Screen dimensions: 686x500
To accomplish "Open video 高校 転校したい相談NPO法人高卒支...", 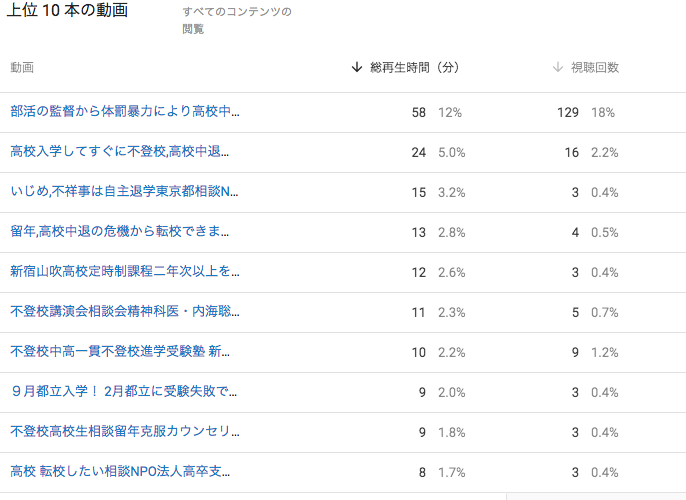I will point(125,471).
